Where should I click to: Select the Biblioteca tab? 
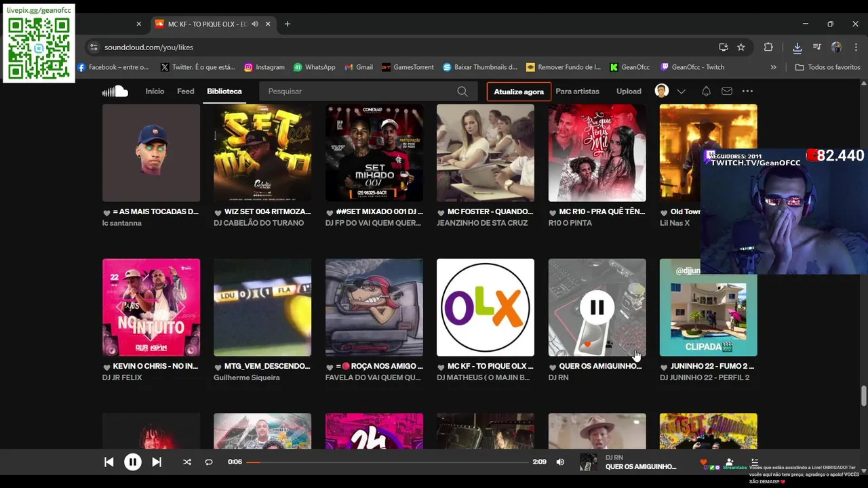(x=224, y=91)
